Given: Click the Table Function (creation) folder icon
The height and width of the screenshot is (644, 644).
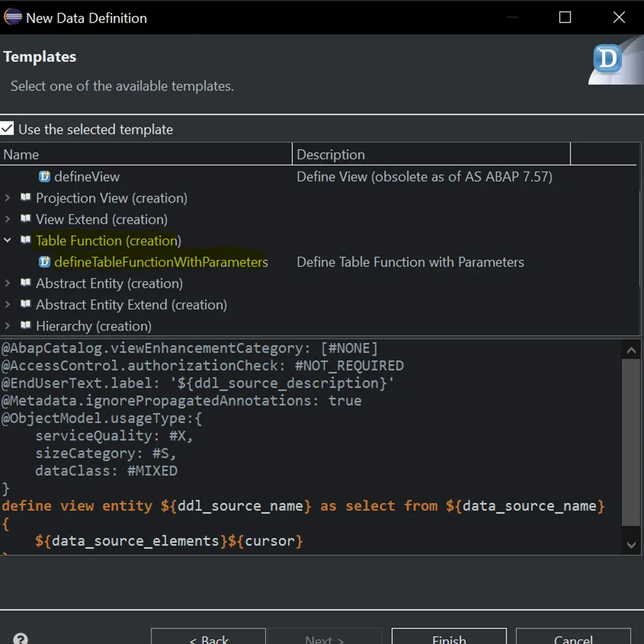Looking at the screenshot, I should click(26, 240).
